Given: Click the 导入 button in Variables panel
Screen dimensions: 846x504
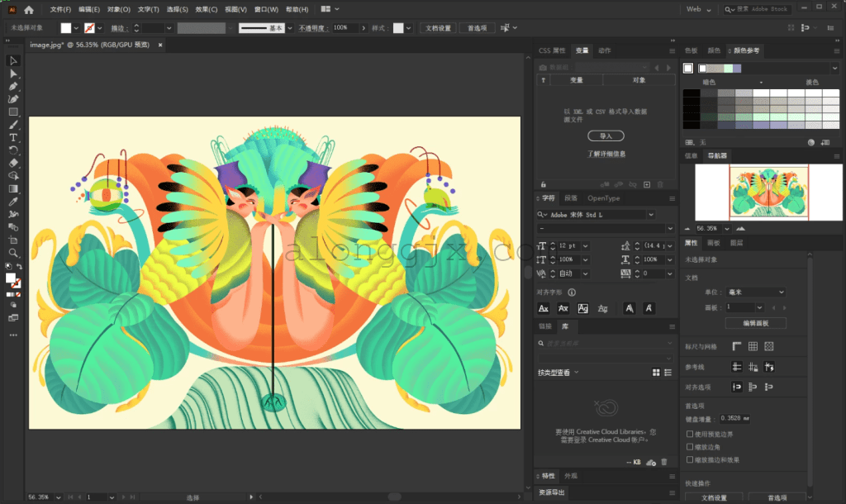Looking at the screenshot, I should (x=606, y=136).
